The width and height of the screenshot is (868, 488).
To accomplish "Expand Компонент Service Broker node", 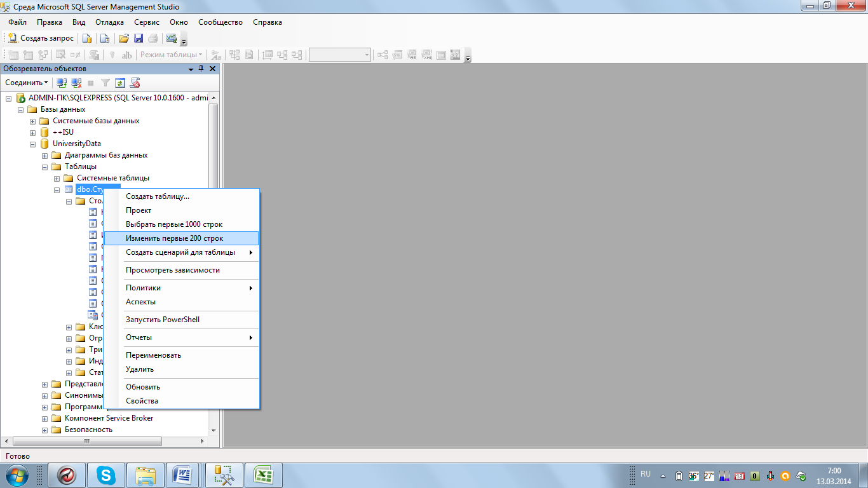I will (x=45, y=418).
